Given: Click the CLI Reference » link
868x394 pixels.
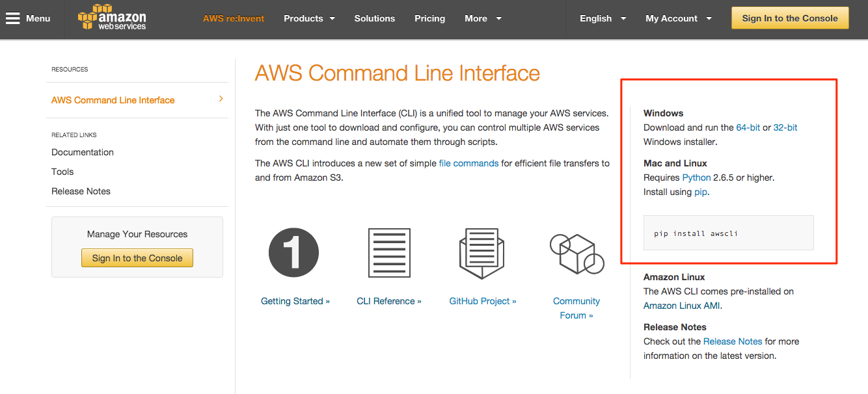Looking at the screenshot, I should point(389,301).
